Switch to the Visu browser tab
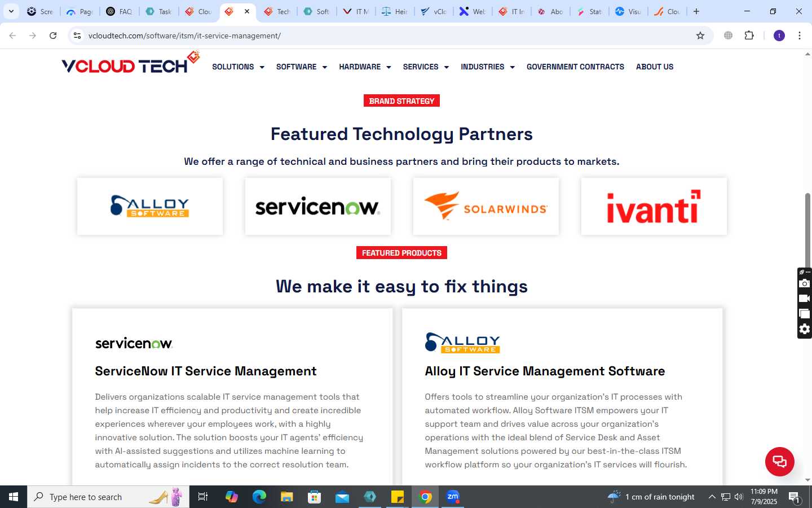The width and height of the screenshot is (812, 508). [x=628, y=11]
